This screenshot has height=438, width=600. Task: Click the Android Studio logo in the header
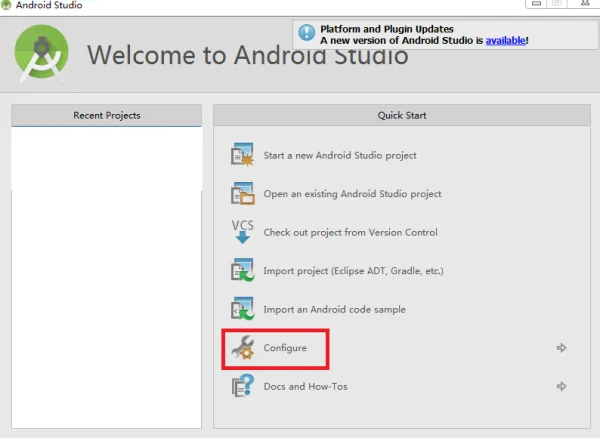click(41, 54)
